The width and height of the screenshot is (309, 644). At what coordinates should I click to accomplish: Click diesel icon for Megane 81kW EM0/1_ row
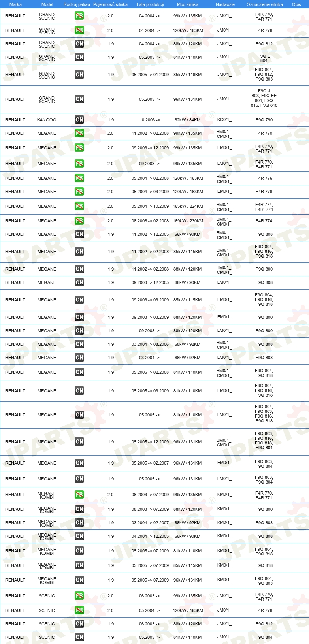(79, 391)
